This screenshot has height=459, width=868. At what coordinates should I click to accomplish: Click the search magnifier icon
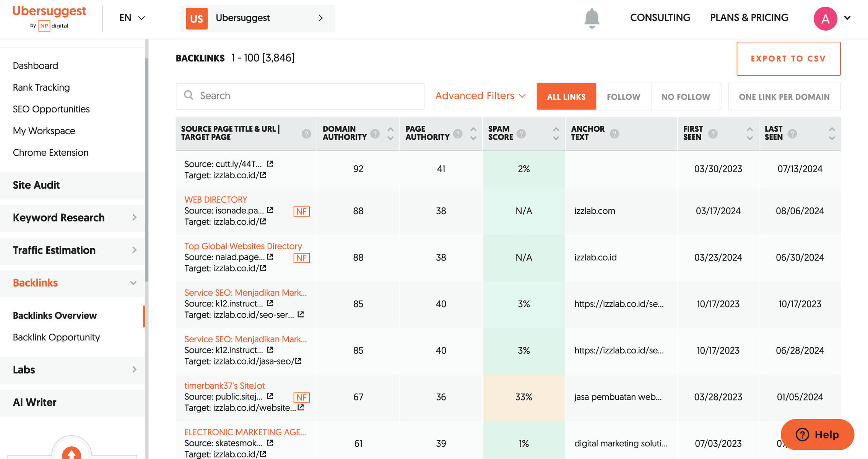pos(189,95)
